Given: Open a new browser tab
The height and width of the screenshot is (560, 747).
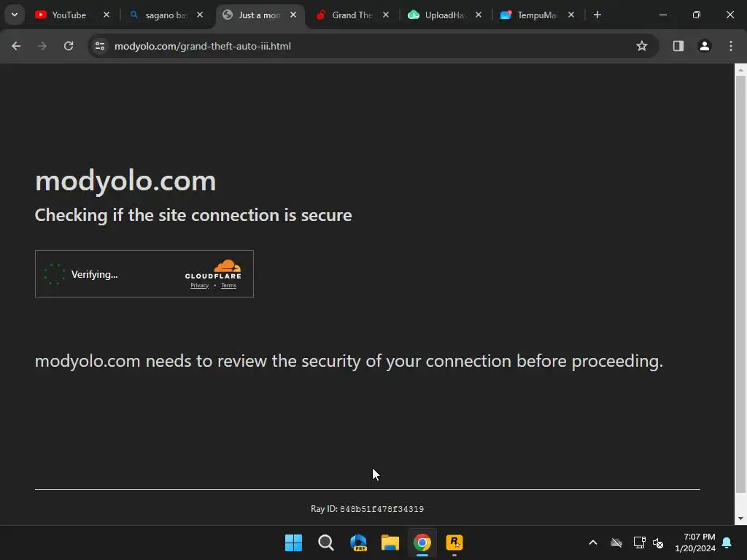Looking at the screenshot, I should (x=597, y=15).
